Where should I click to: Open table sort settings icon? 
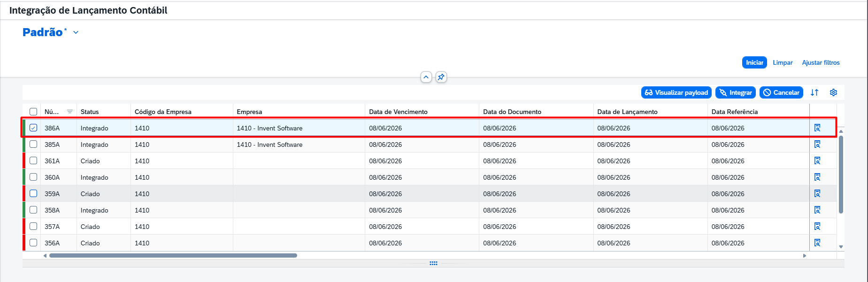(x=814, y=92)
